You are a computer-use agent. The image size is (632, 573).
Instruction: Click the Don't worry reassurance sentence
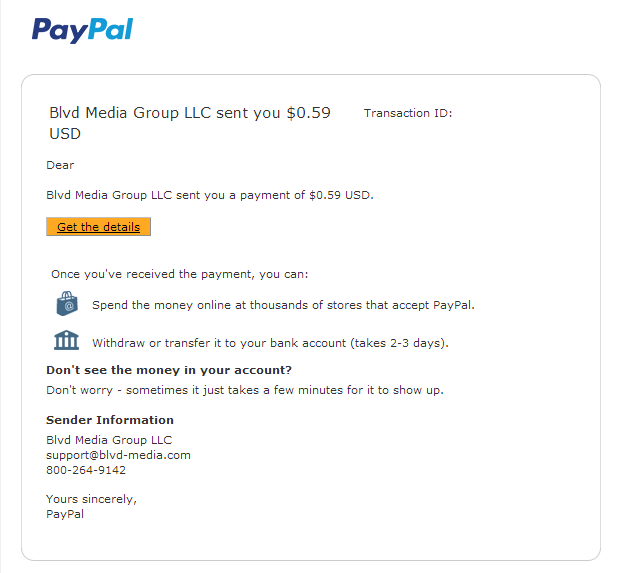tap(245, 390)
